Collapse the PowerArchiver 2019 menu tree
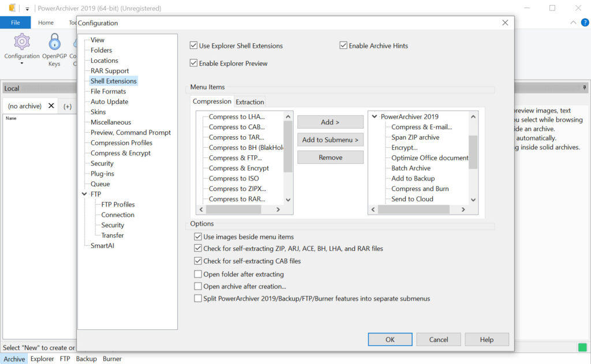This screenshot has width=591, height=364. [375, 117]
